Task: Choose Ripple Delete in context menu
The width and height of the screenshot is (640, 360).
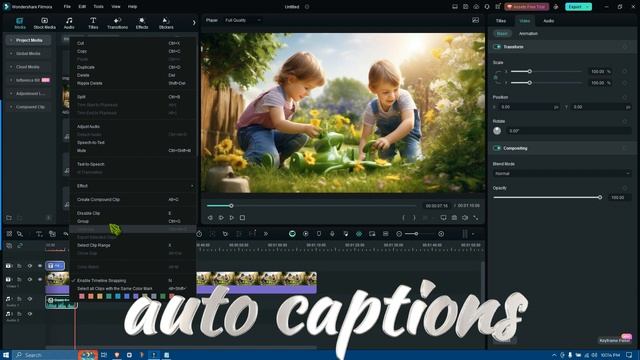Action: 89,83
